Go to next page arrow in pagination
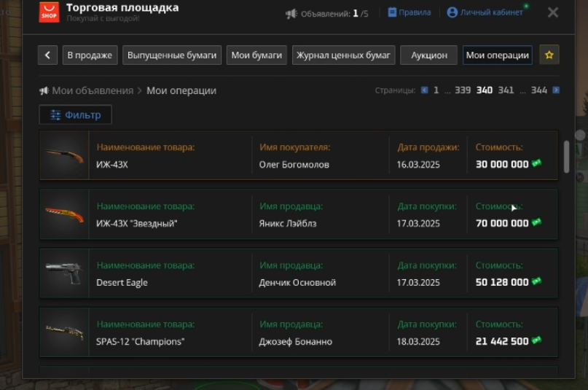 coord(556,90)
